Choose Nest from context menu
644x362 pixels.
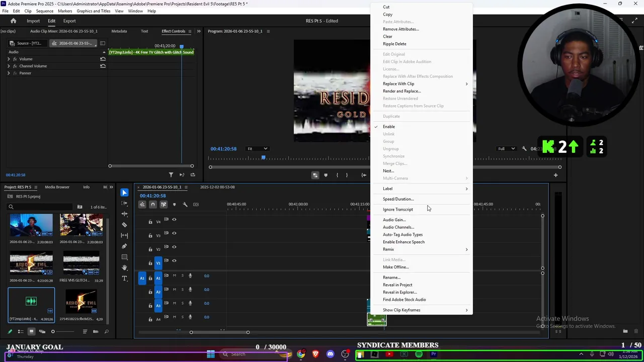click(388, 171)
